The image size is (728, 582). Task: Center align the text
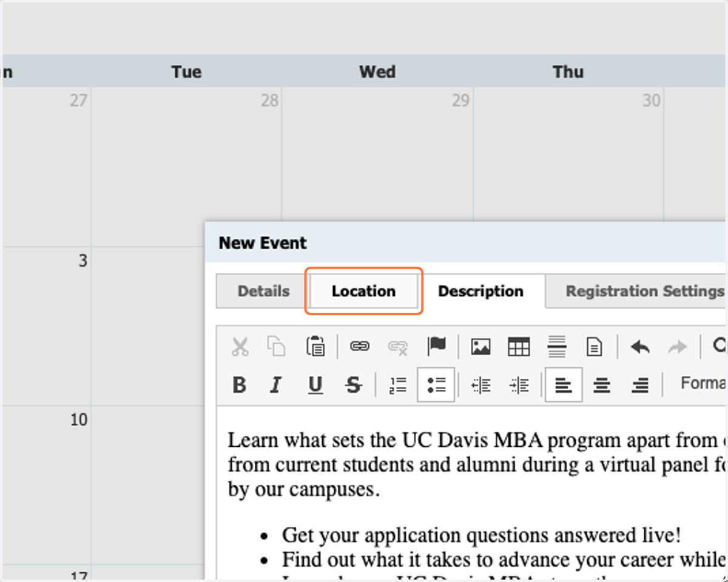click(602, 385)
